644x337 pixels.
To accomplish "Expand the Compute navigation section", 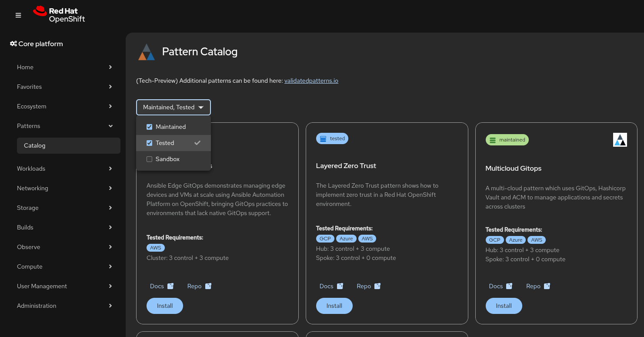I will 65,266.
